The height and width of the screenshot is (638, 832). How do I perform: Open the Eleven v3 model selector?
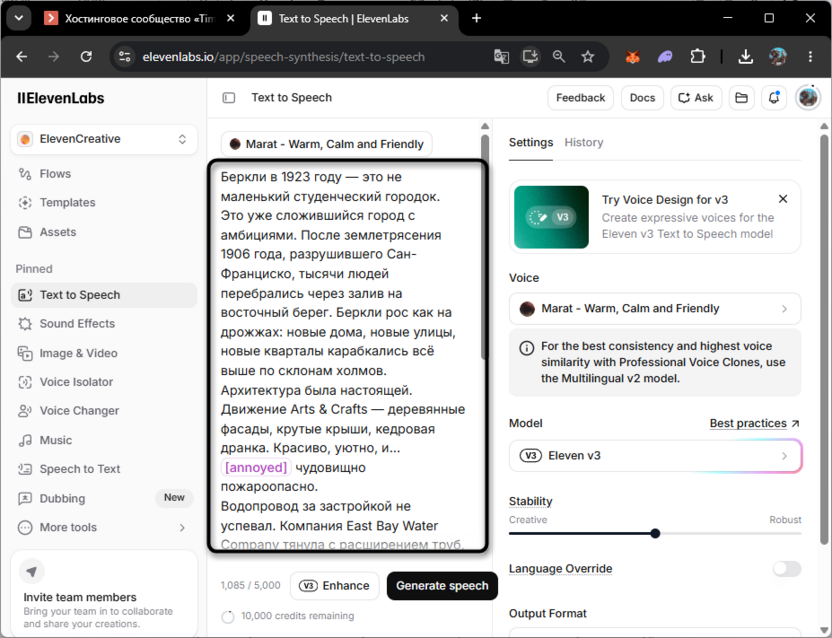(655, 456)
